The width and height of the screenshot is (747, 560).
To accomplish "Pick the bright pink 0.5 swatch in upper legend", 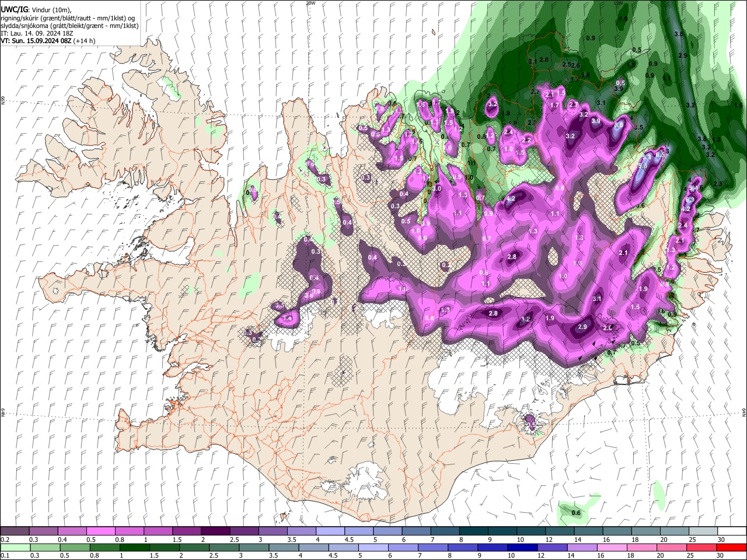I will 101,531.
